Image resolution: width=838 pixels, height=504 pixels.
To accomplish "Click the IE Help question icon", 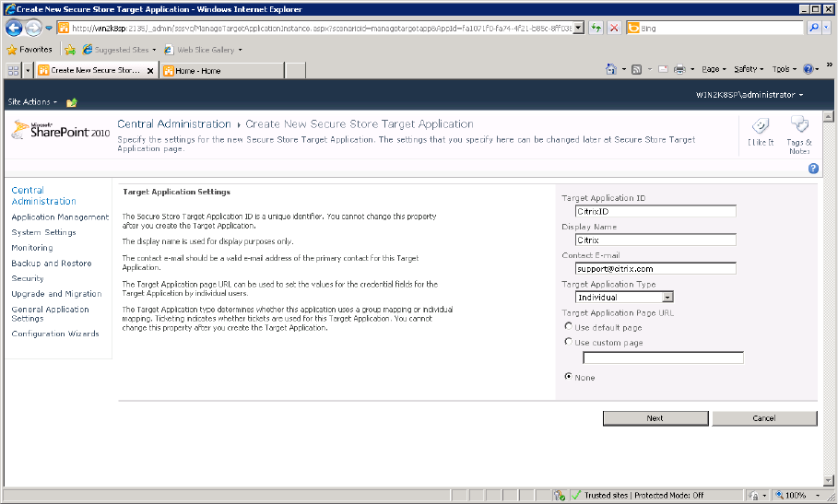I will pos(808,69).
